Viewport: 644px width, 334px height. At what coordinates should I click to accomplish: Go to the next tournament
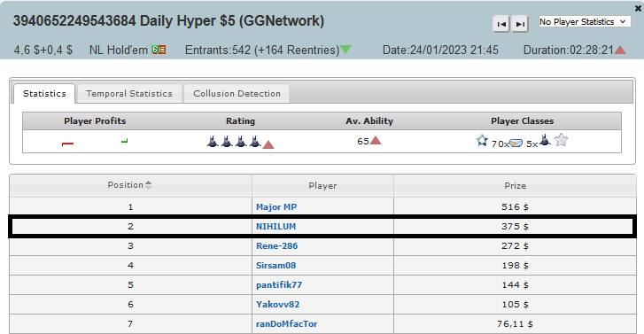pyautogui.click(x=520, y=24)
